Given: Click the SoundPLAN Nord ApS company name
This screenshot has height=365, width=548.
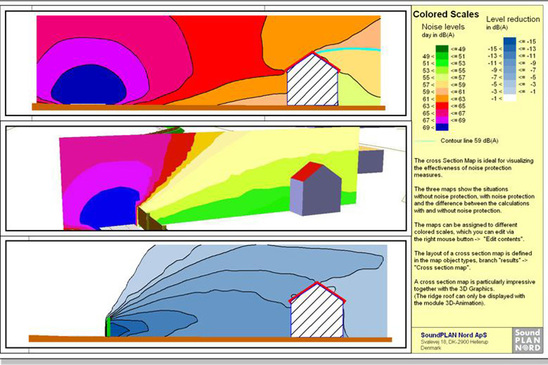Looking at the screenshot, I should coord(454,335).
